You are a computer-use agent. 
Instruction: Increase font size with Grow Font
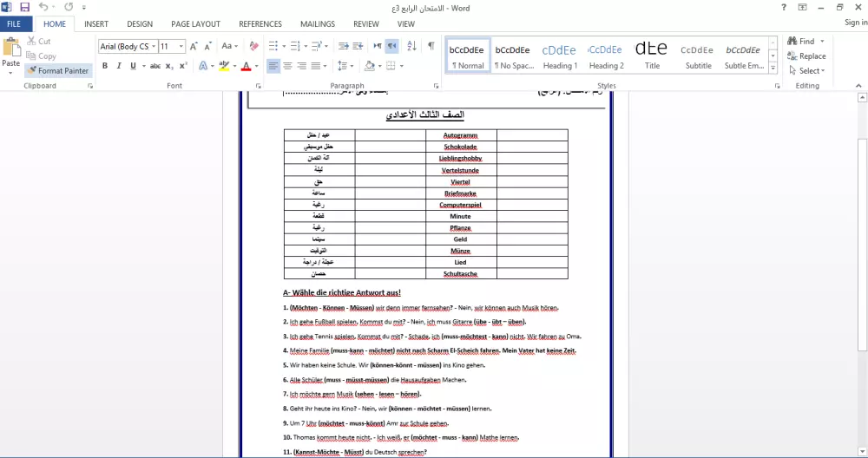[194, 47]
